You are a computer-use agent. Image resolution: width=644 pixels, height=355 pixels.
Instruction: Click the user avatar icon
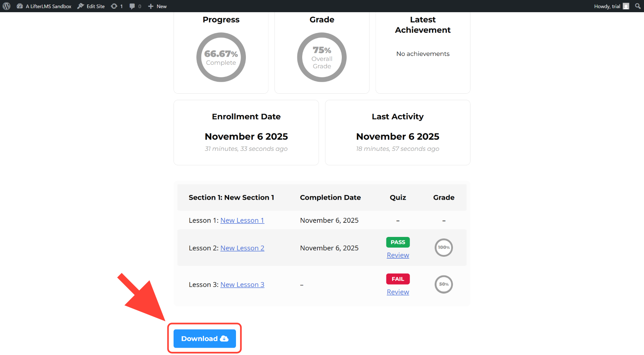pos(626,6)
